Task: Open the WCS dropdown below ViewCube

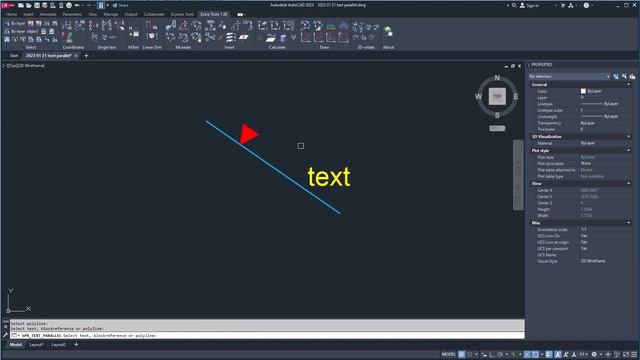Action: (497, 128)
